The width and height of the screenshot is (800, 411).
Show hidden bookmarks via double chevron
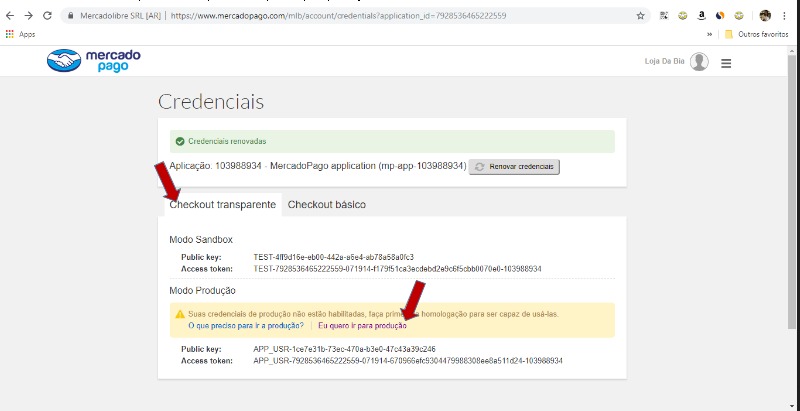(709, 34)
